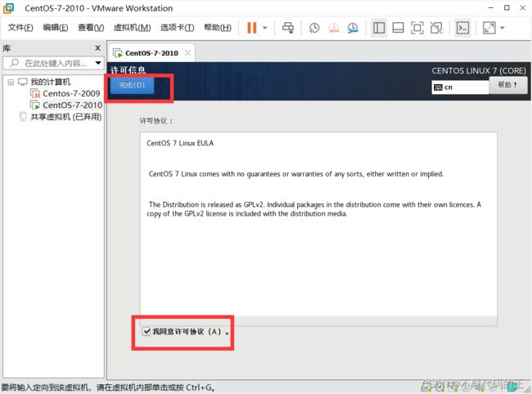Open the stretch display dropdown arrow
This screenshot has height=394, width=532.
click(503, 28)
